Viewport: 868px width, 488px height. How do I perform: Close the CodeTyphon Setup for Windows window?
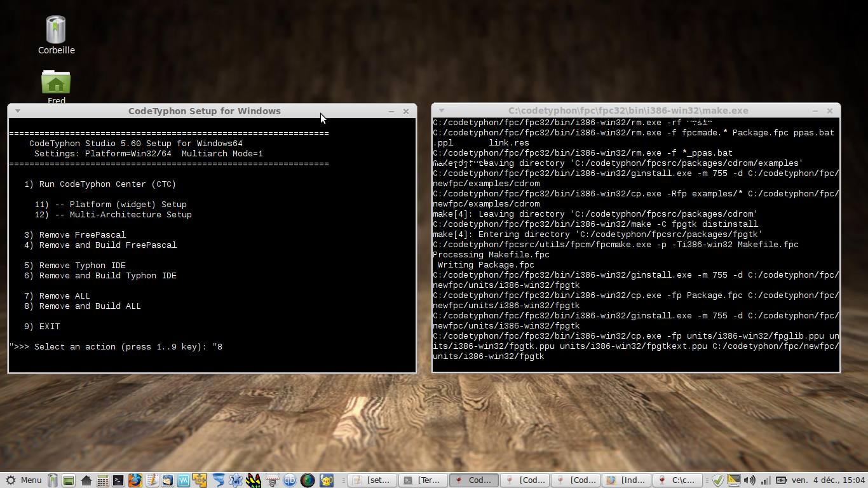click(x=406, y=111)
